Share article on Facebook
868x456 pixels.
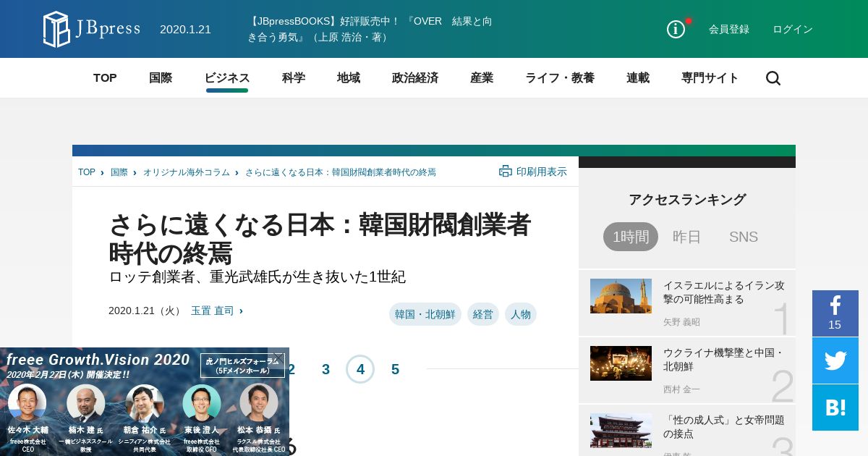point(835,313)
